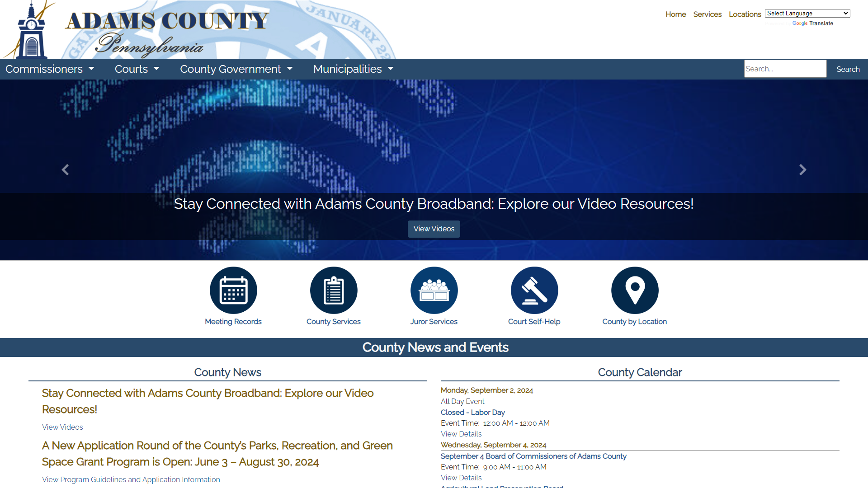Click the Search button

coord(848,69)
